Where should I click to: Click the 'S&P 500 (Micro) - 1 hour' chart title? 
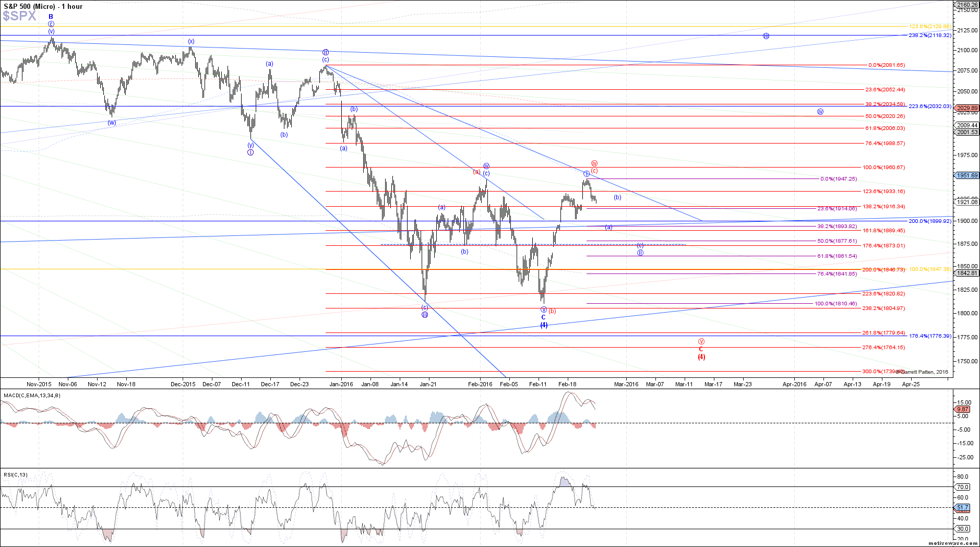tap(42, 6)
